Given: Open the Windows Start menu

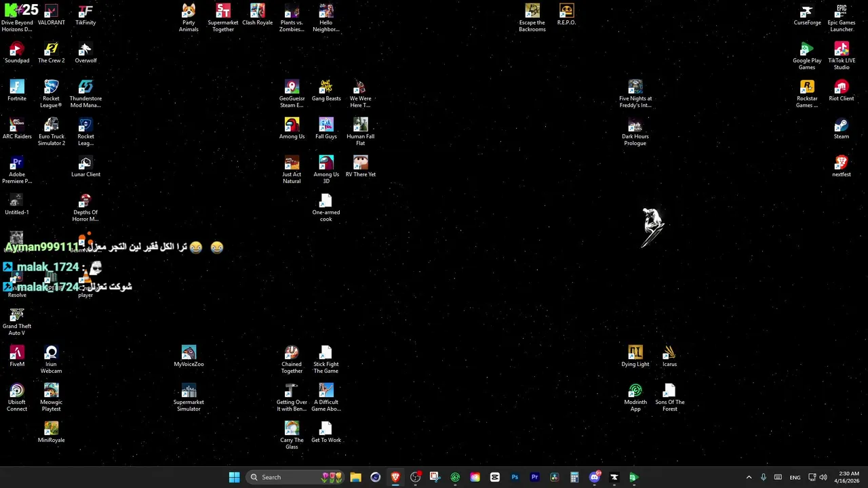Looking at the screenshot, I should 234,477.
